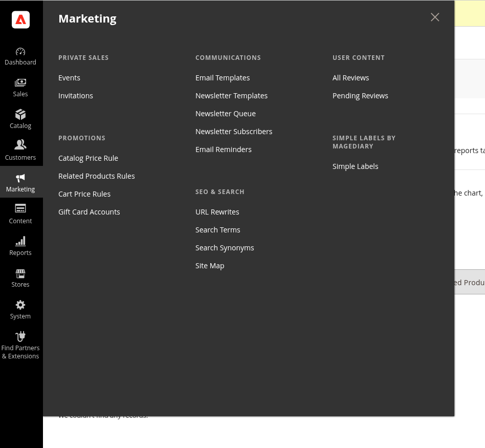Click the Adobe Commerce logo icon
The width and height of the screenshot is (485, 448).
click(x=20, y=19)
